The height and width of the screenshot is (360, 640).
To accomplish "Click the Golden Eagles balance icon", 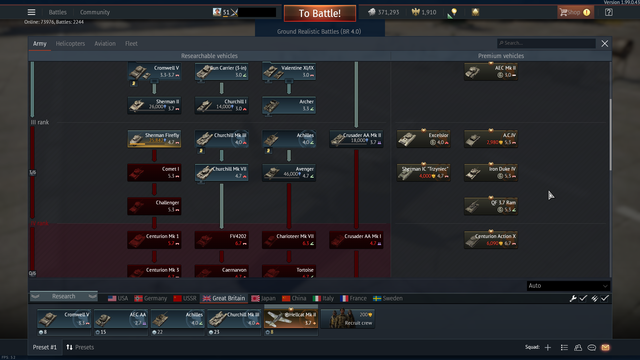I will tap(416, 12).
